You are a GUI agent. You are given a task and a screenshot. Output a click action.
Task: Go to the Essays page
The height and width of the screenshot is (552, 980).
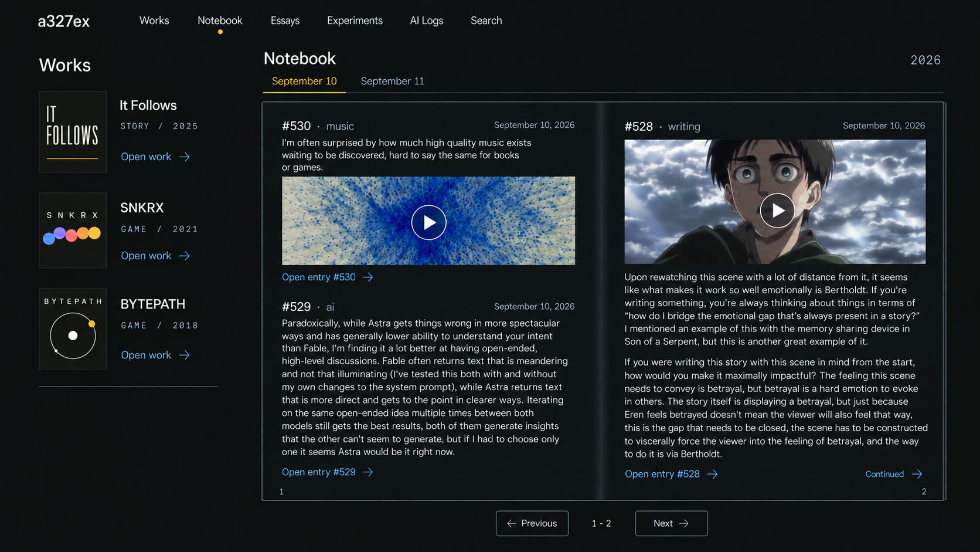[x=285, y=21]
